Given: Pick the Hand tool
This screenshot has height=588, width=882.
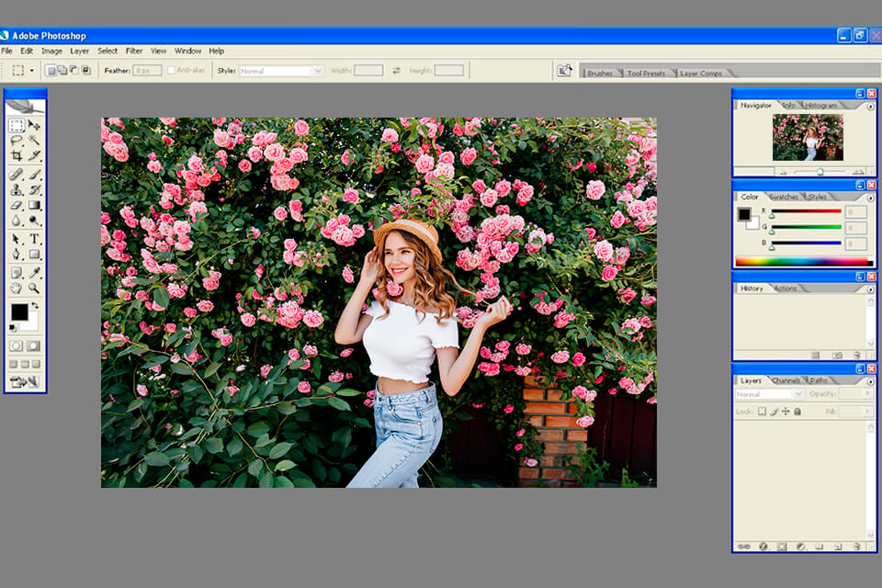Looking at the screenshot, I should pos(17,288).
